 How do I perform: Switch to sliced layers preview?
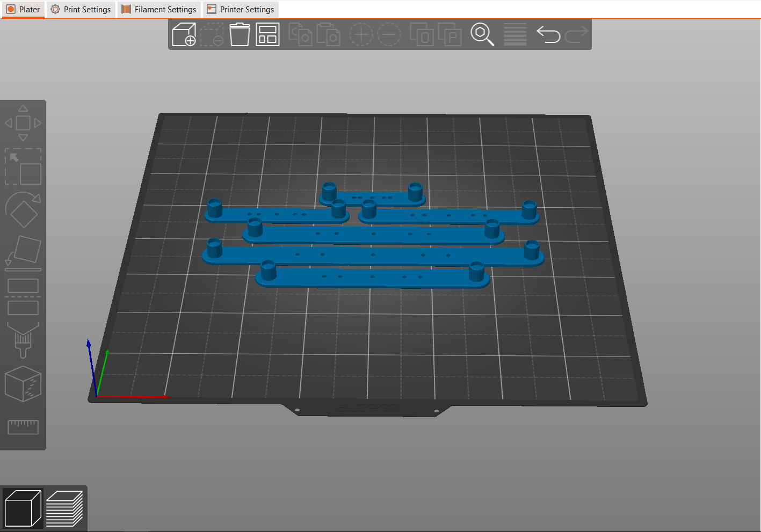tap(64, 508)
